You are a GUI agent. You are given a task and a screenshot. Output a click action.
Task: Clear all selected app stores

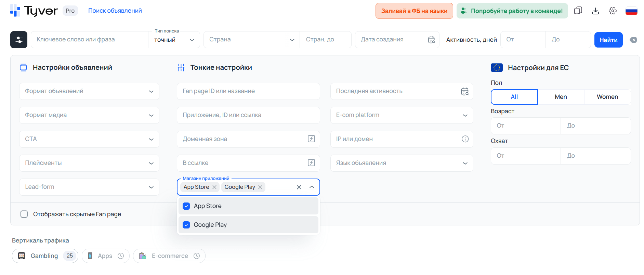pyautogui.click(x=299, y=187)
